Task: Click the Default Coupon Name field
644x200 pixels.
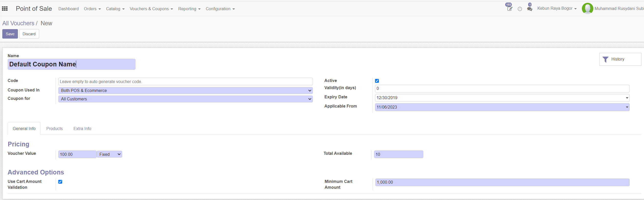Action: [x=72, y=64]
